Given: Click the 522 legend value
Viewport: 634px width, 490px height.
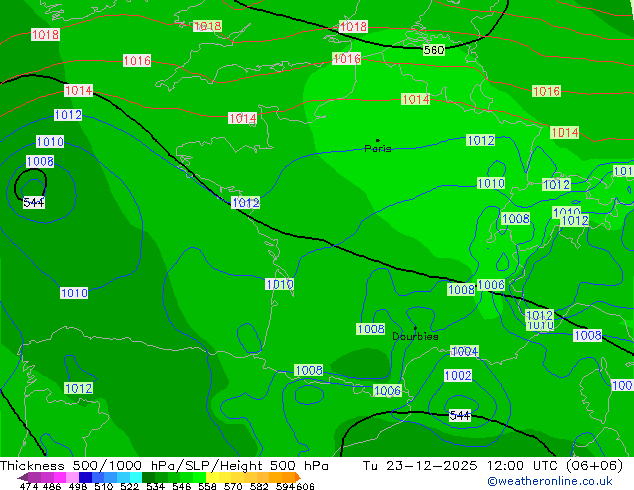Looking at the screenshot, I should pyautogui.click(x=129, y=486).
